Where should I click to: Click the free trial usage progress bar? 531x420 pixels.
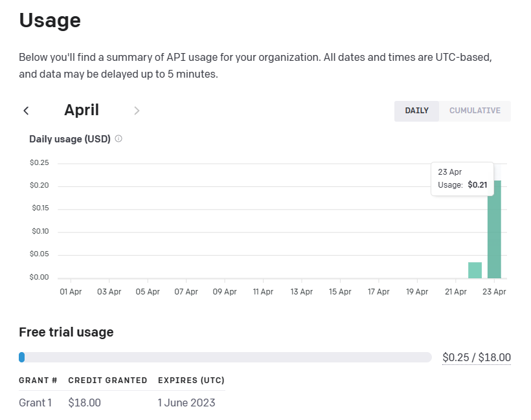pos(225,357)
